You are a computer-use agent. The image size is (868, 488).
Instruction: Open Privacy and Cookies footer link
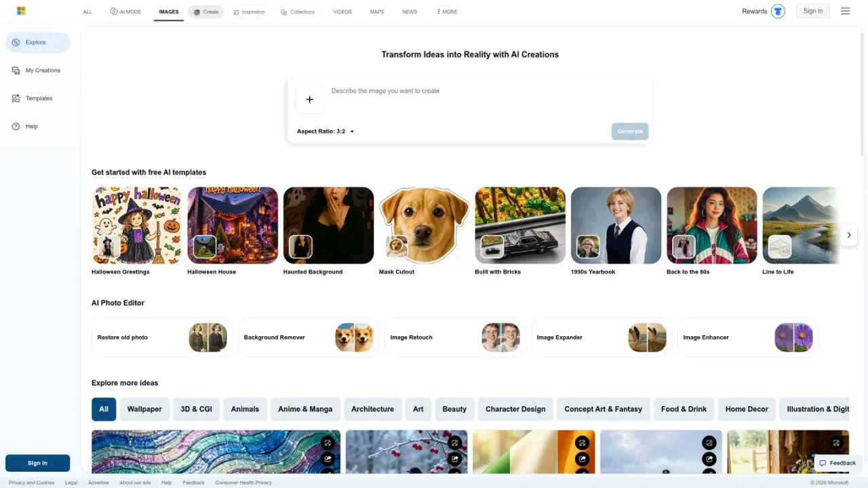tap(31, 483)
